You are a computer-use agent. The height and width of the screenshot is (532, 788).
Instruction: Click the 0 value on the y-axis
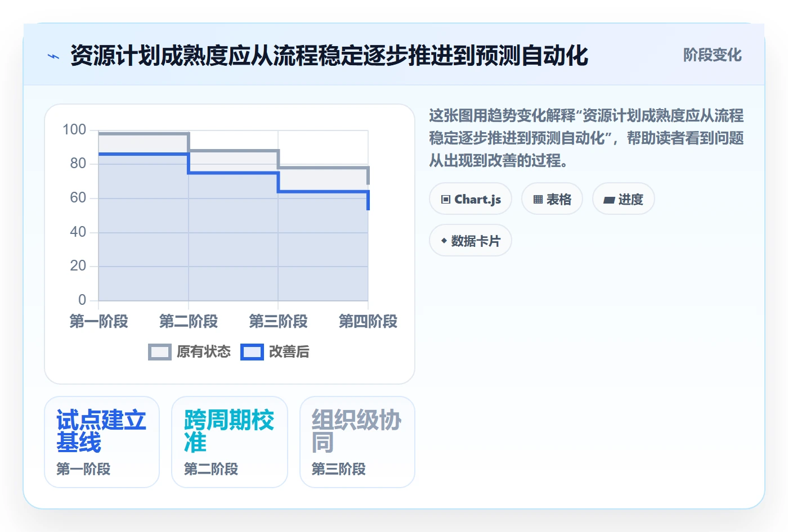coord(83,300)
